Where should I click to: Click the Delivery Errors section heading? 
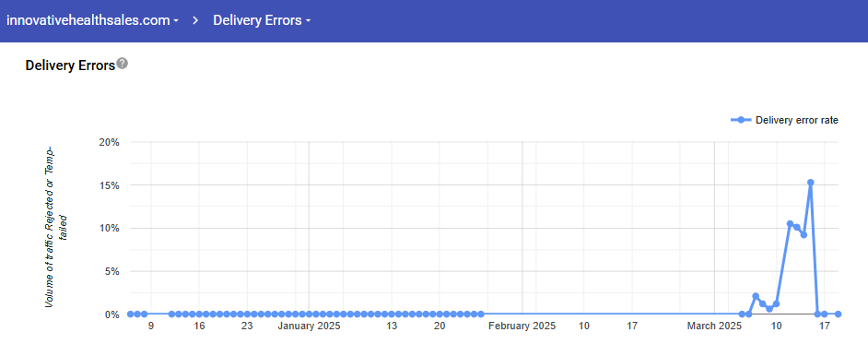coord(70,65)
